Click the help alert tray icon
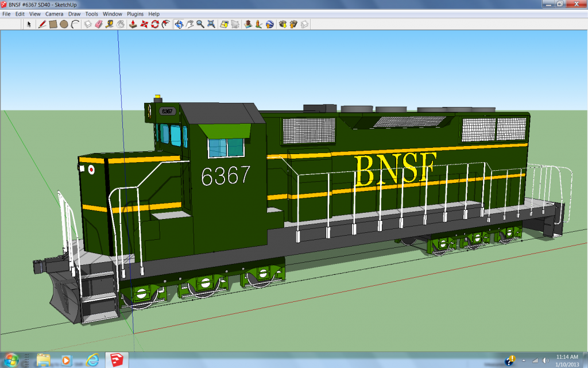Viewport: 588px width, 368px height. pyautogui.click(x=510, y=361)
